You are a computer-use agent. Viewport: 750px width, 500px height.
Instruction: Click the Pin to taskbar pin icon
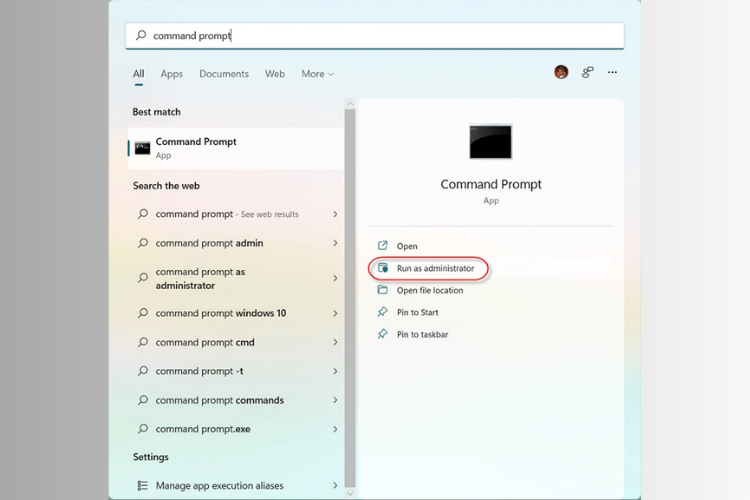383,334
